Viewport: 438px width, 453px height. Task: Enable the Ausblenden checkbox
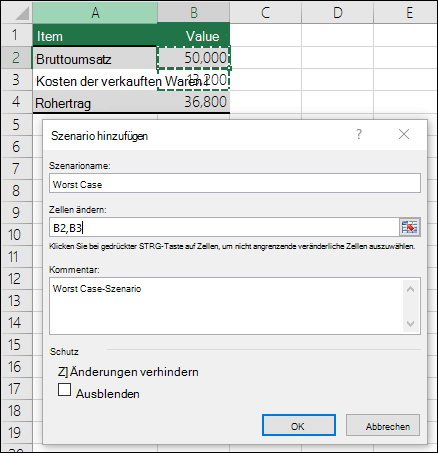click(64, 389)
